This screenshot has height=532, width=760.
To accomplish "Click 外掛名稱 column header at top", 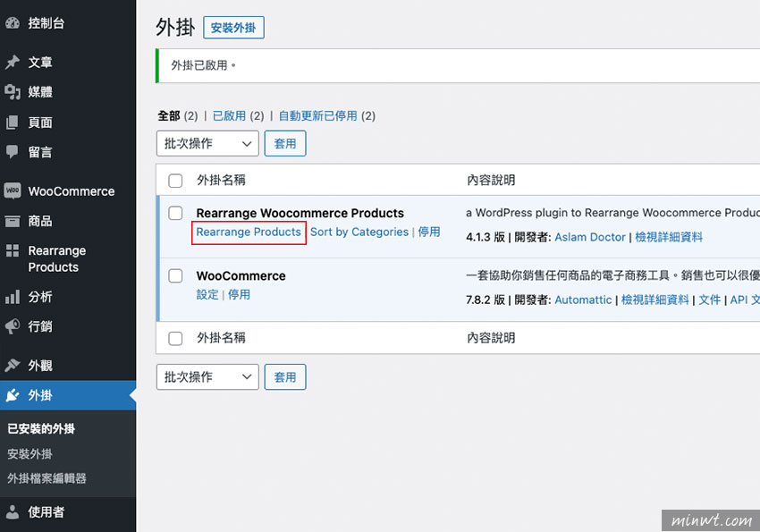I will click(221, 181).
